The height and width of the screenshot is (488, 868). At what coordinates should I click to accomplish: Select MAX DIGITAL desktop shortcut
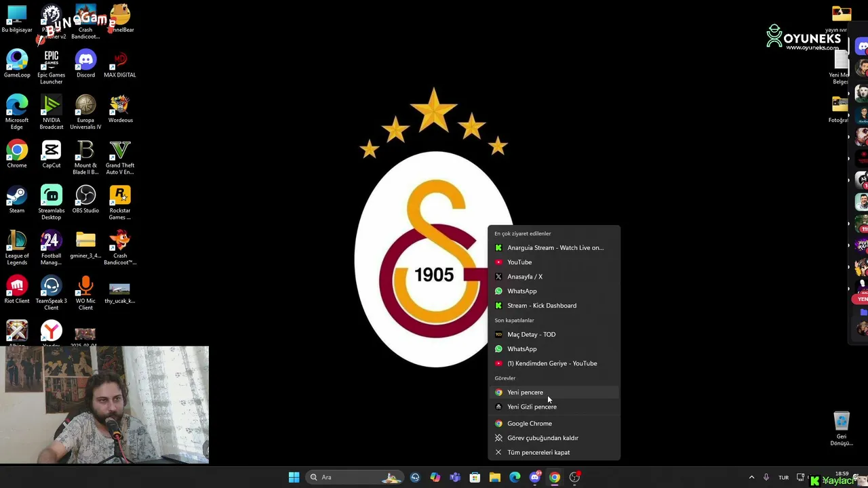pos(120,64)
